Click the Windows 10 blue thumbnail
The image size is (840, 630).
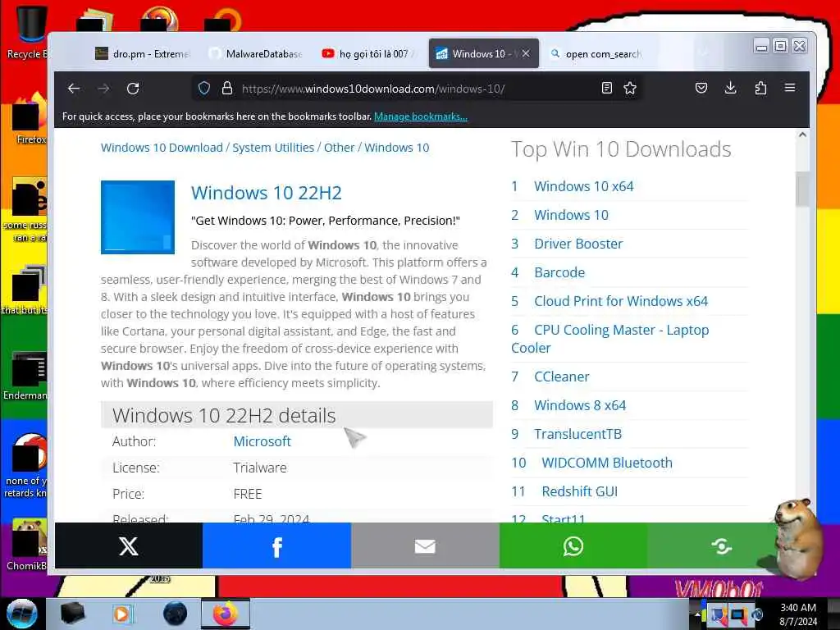tap(138, 217)
